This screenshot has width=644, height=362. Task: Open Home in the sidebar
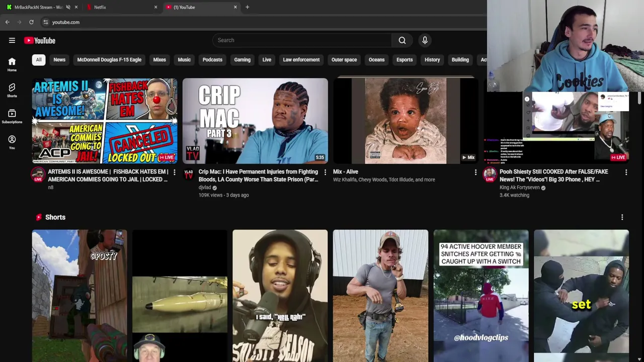(12, 64)
